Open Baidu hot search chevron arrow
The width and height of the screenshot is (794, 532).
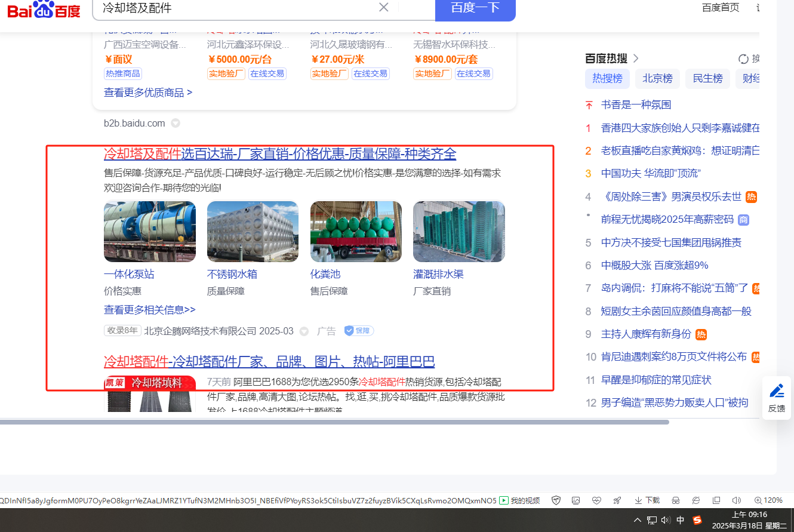pos(636,59)
